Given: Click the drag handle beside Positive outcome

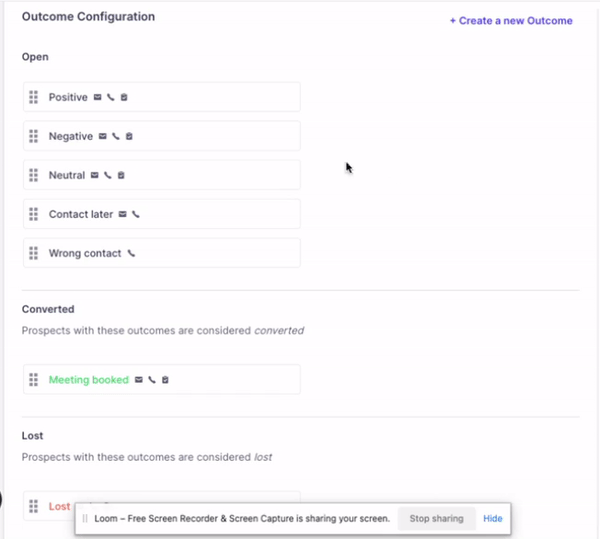Looking at the screenshot, I should pyautogui.click(x=34, y=97).
